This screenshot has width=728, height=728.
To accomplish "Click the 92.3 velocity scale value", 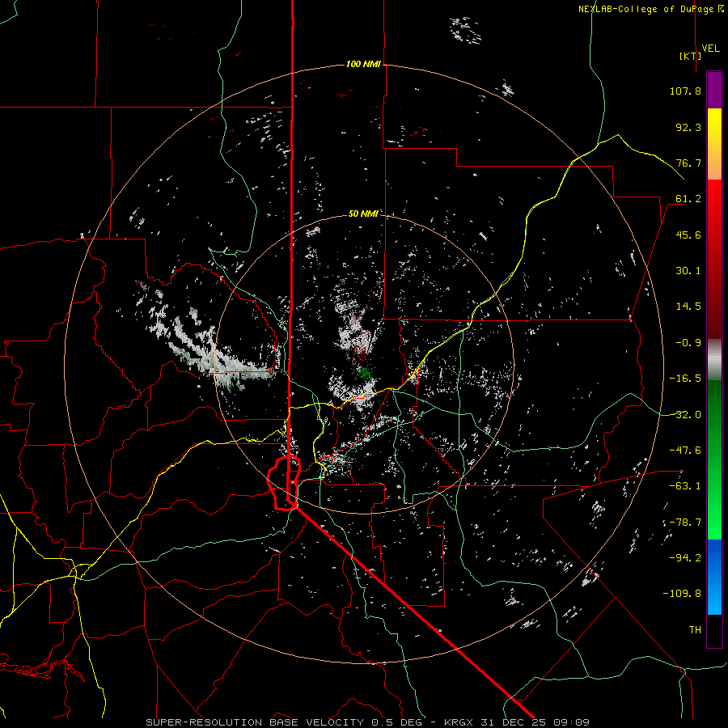I will [688, 127].
